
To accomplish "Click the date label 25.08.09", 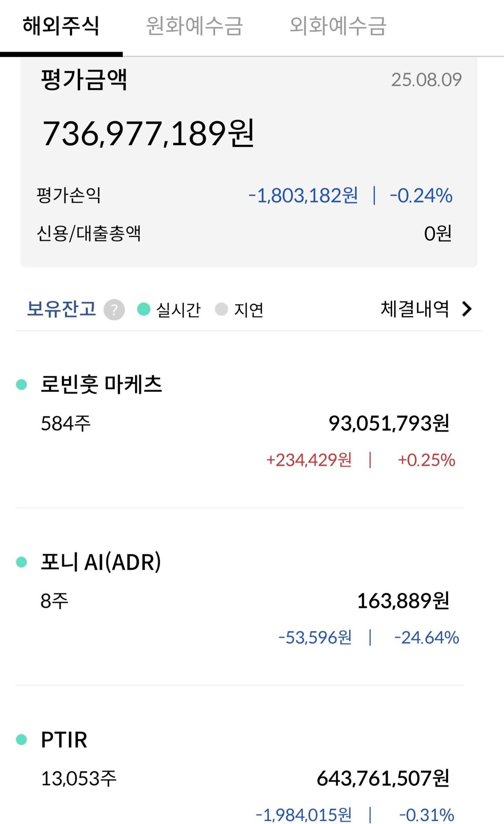I will tap(427, 79).
